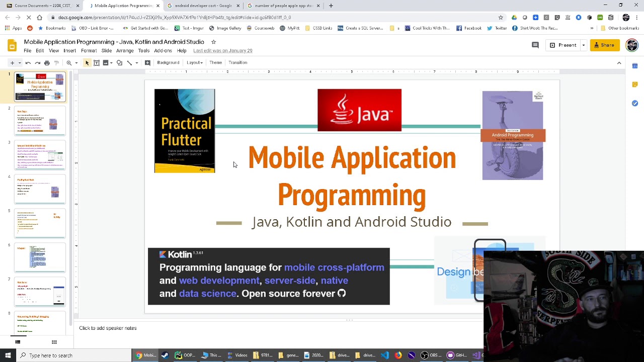The height and width of the screenshot is (362, 644).
Task: Switch to filmstrip view icon
Action: [x=18, y=342]
